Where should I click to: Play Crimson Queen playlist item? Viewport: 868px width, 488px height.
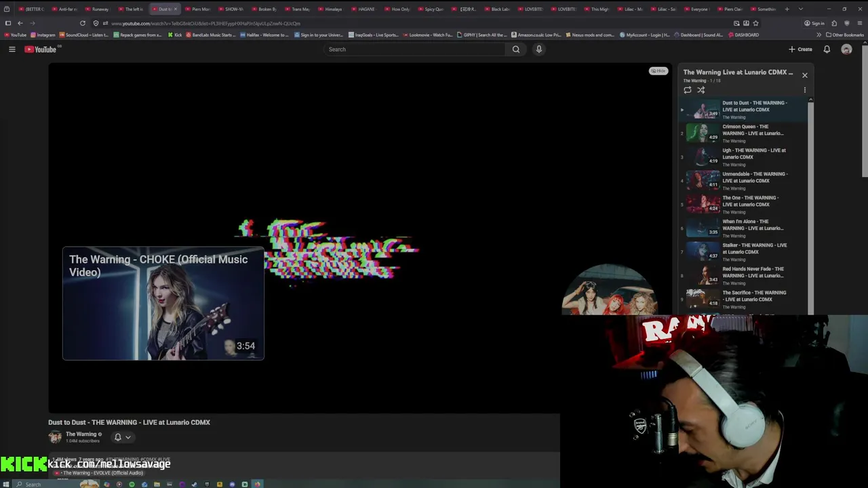tap(743, 134)
